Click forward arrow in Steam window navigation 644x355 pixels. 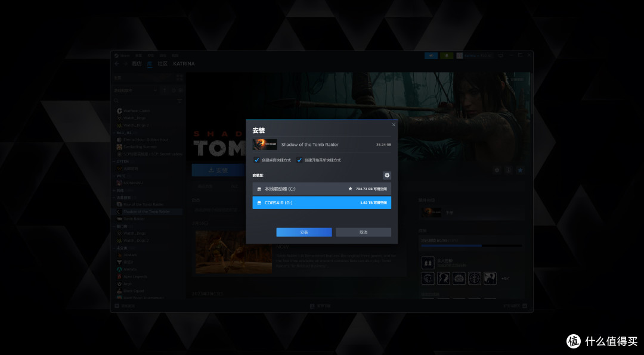126,64
